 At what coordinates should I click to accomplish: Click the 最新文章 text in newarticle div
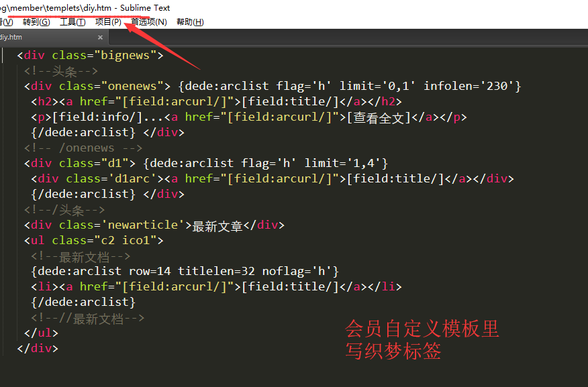(x=217, y=226)
